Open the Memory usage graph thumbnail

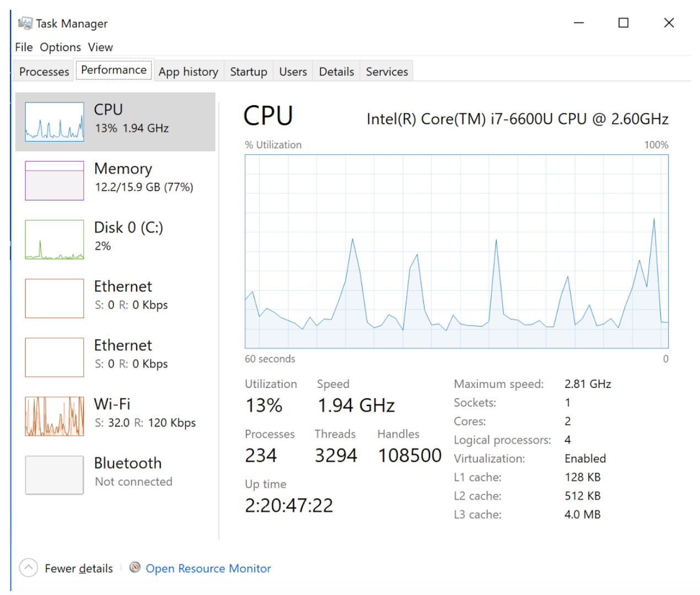click(x=55, y=181)
